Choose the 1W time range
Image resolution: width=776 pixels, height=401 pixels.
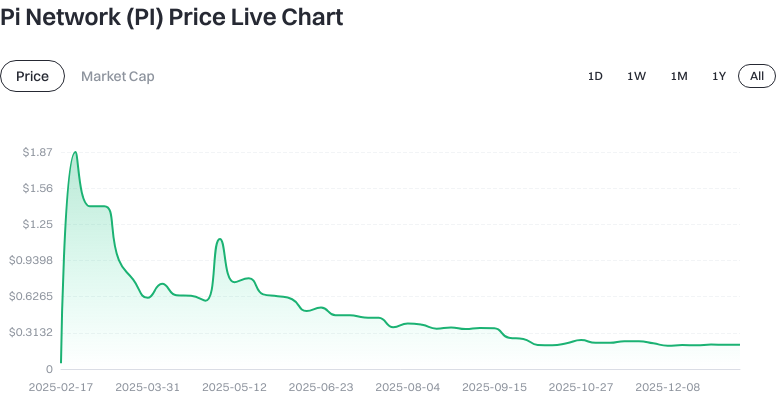[636, 76]
